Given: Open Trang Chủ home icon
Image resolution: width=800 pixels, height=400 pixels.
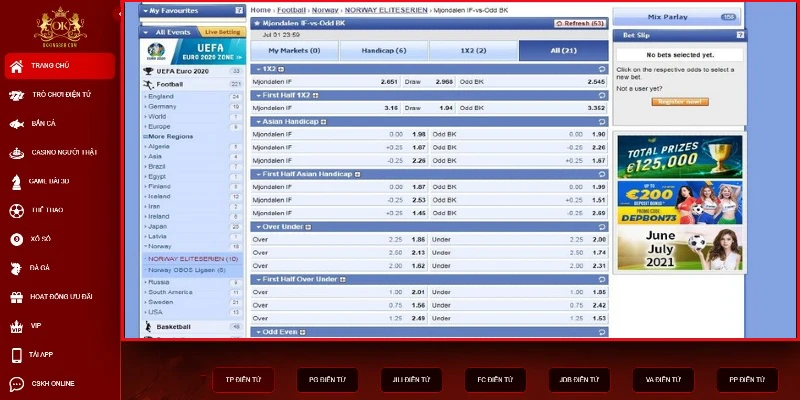Looking at the screenshot, I should (17, 66).
